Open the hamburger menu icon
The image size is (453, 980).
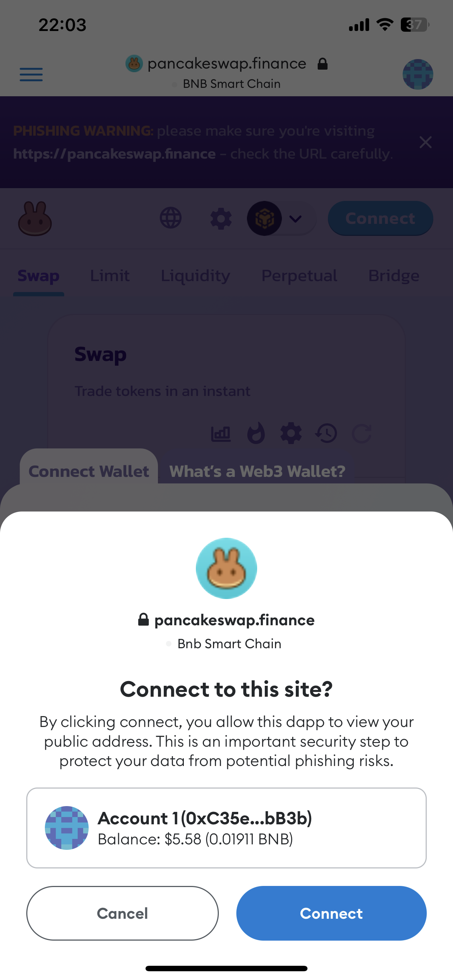tap(31, 74)
